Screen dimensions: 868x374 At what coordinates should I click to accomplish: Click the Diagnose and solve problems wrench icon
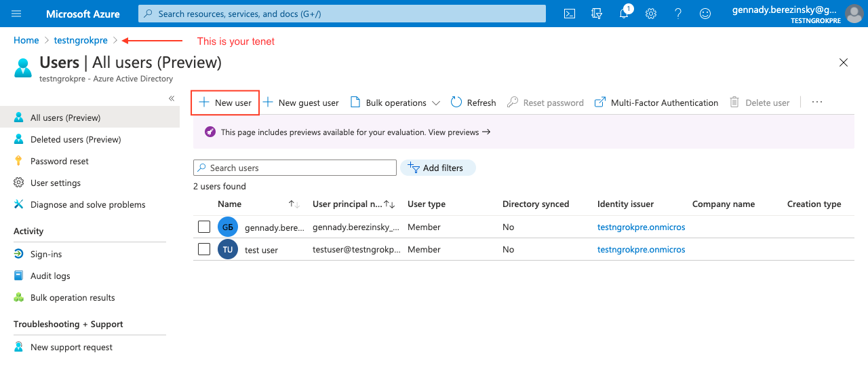click(x=18, y=204)
